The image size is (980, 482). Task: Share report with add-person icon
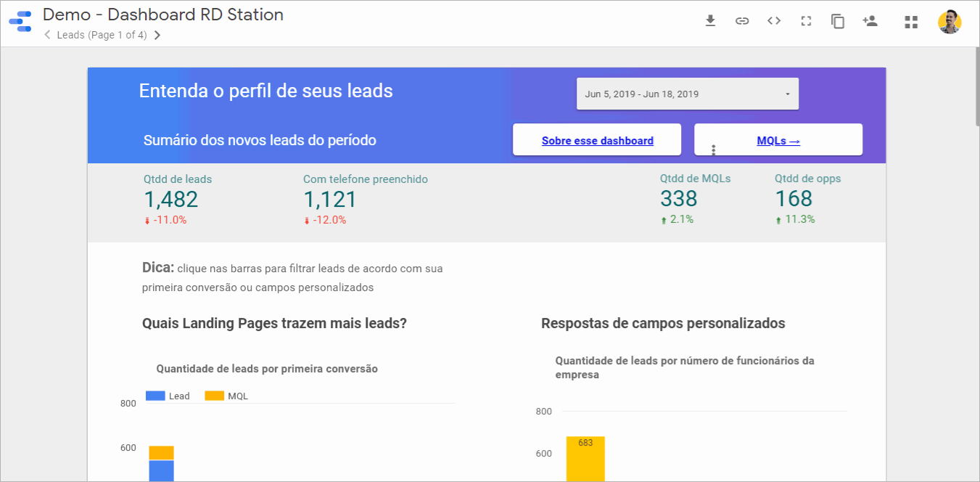pos(870,21)
